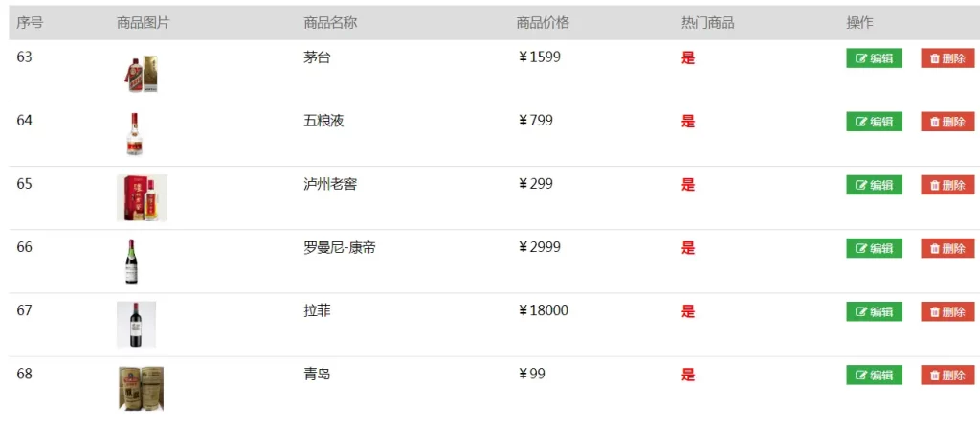View the 泸州老窖 gift box image
The width and height of the screenshot is (980, 433).
(x=142, y=197)
